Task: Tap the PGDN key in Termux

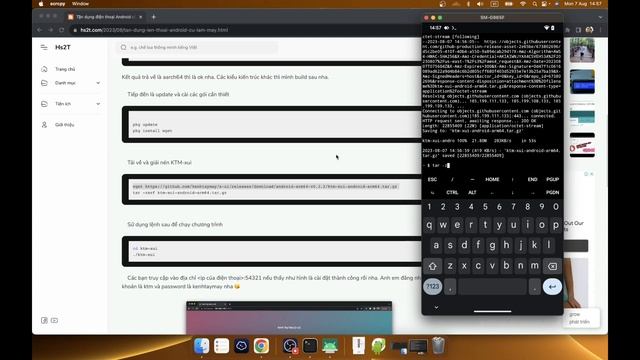Action: click(552, 192)
